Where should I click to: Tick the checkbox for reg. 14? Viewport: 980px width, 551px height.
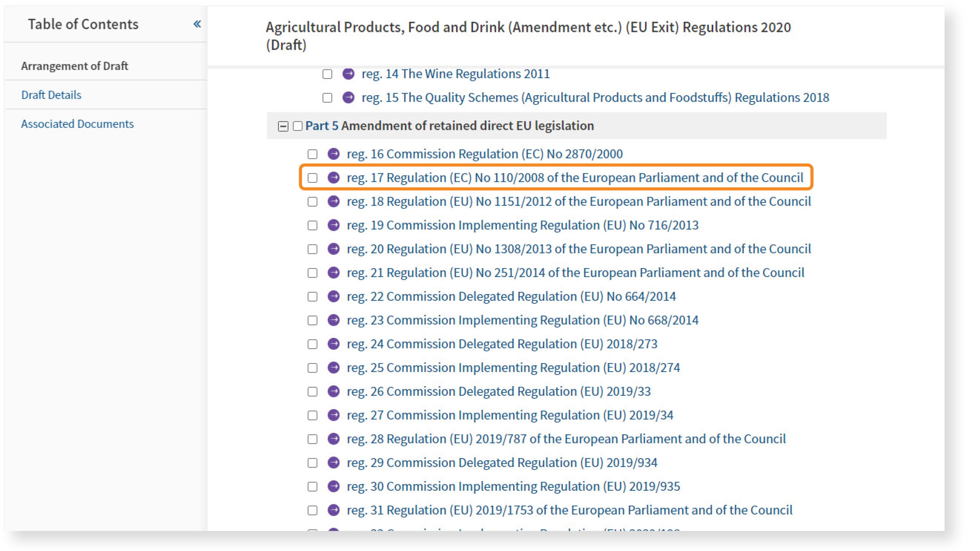coord(327,74)
